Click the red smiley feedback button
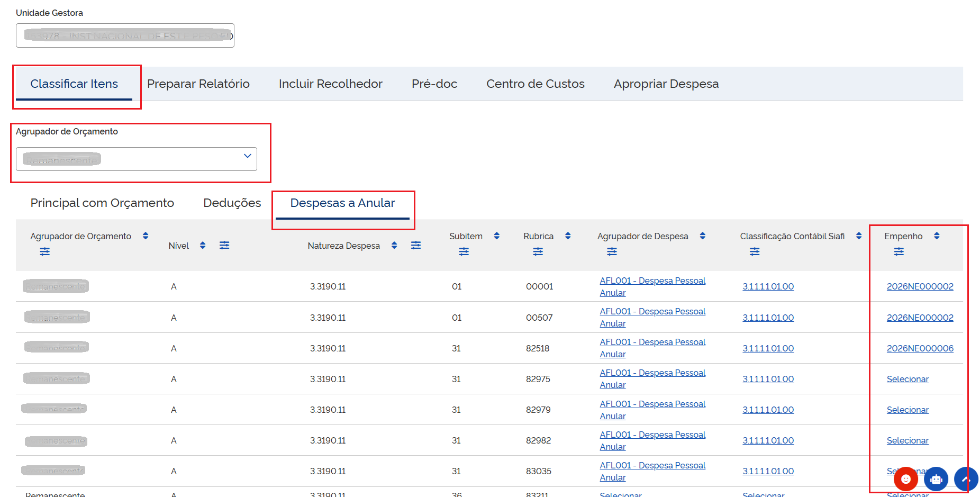980x497 pixels. click(906, 479)
